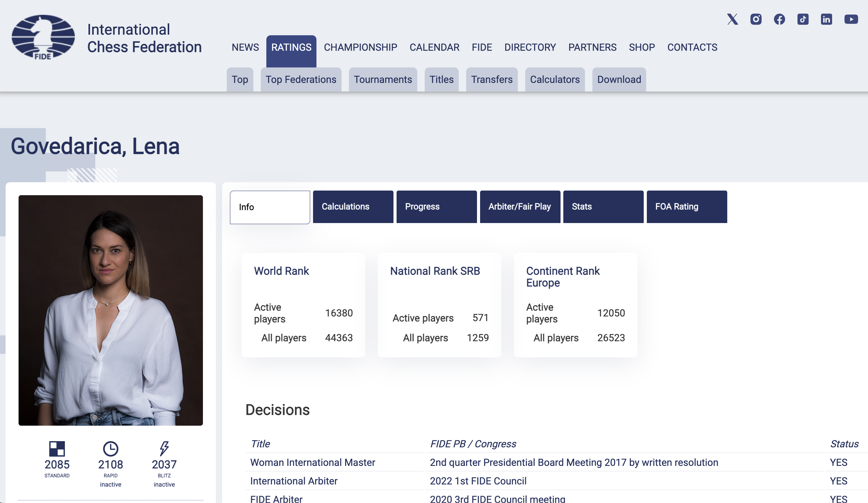868x503 pixels.
Task: Click the player name Govedarica, Lena
Action: coord(95,146)
